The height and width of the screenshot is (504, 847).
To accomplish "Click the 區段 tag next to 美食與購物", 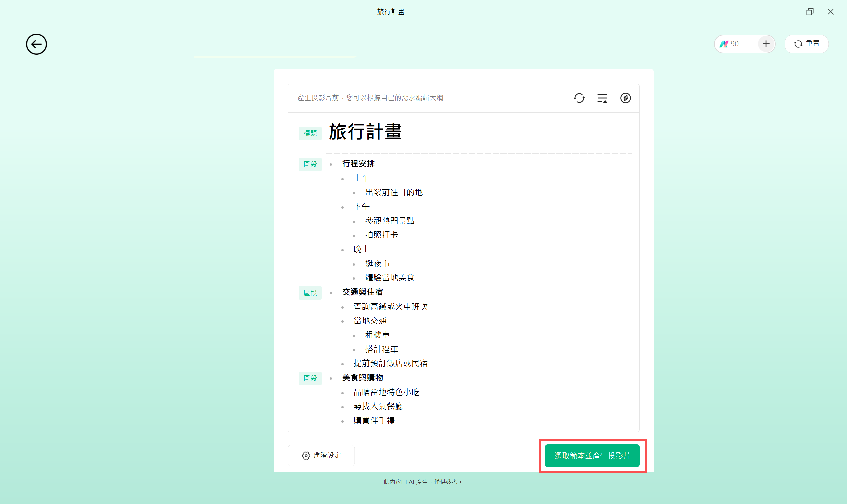I will tap(309, 378).
